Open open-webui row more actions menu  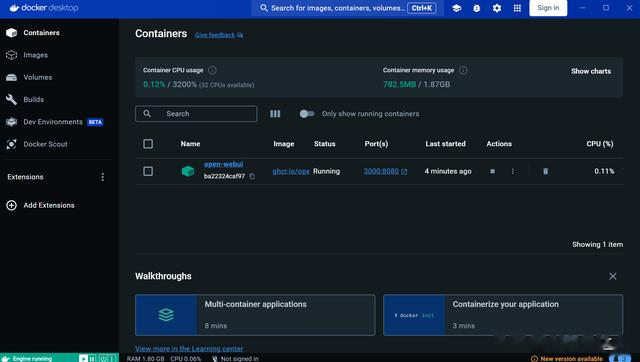click(513, 171)
